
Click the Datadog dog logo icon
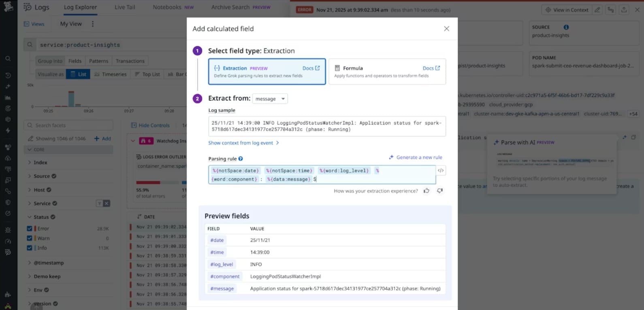(8, 7)
